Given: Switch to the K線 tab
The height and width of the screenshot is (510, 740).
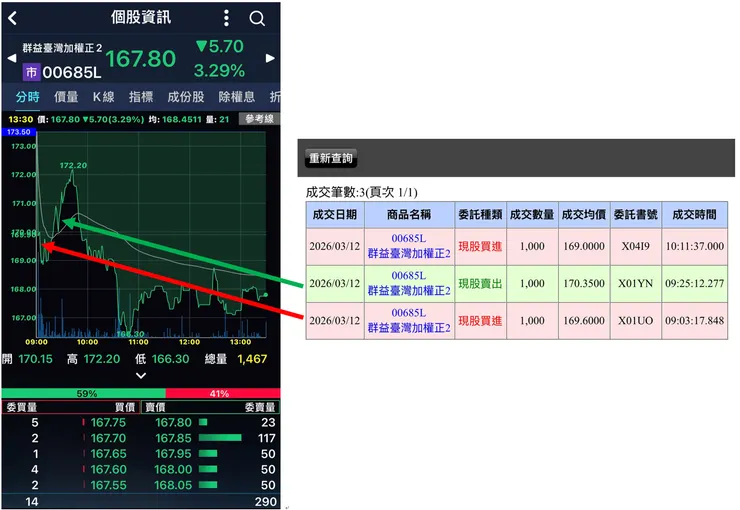Looking at the screenshot, I should pos(103,97).
